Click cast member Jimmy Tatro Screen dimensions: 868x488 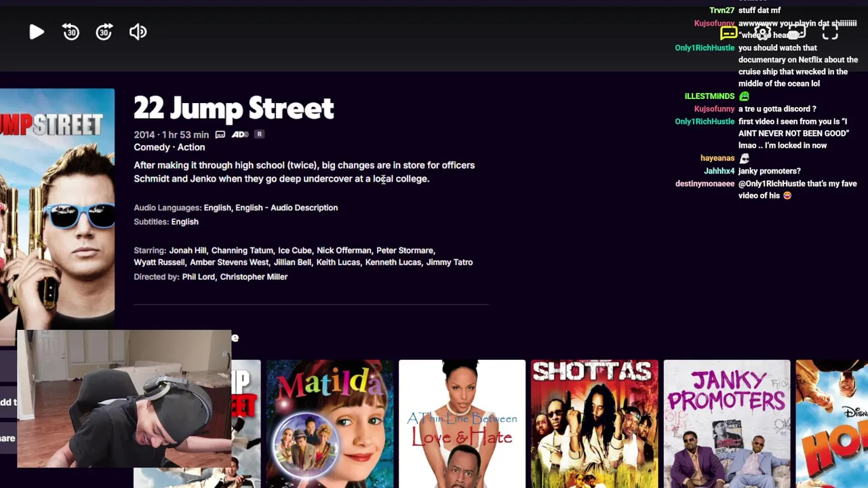(450, 262)
